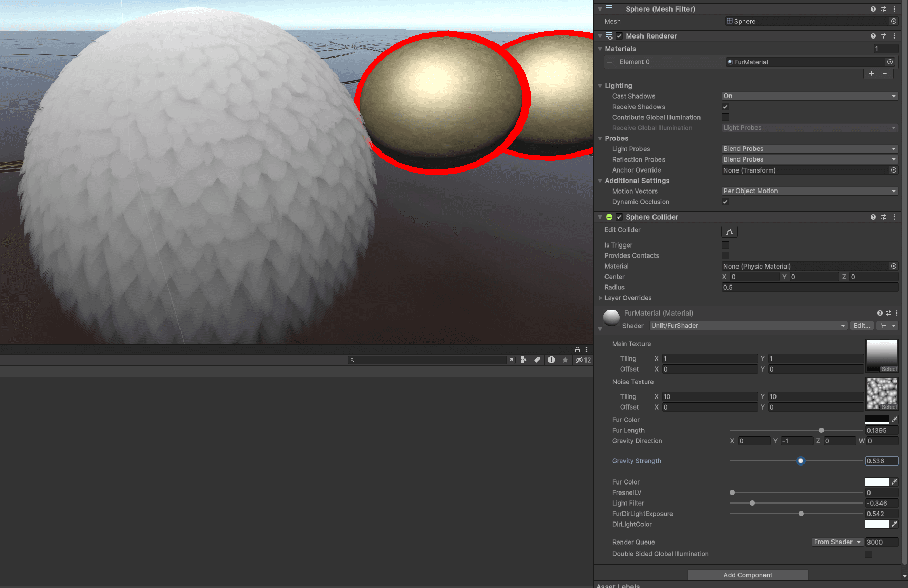Open the Reflection Probes dropdown
Viewport: 908px width, 588px height.
(x=810, y=159)
